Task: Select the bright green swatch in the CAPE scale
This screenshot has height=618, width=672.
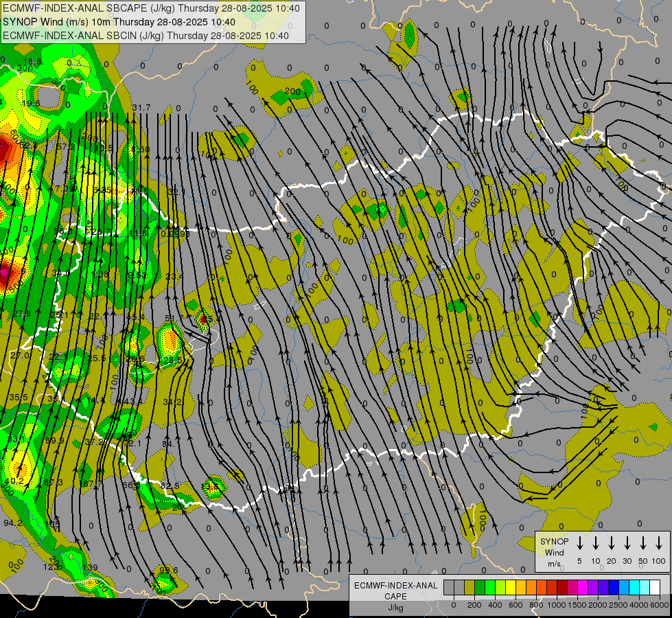Action: tap(490, 588)
